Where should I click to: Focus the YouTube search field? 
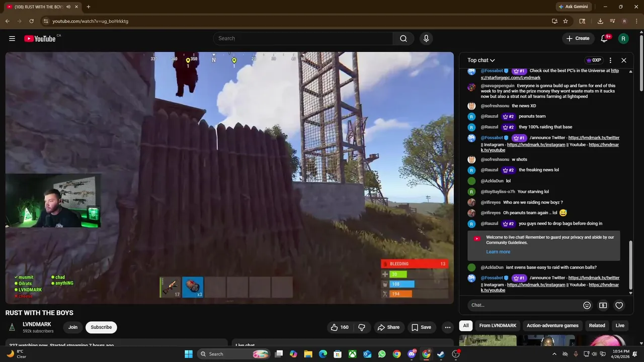point(303,39)
